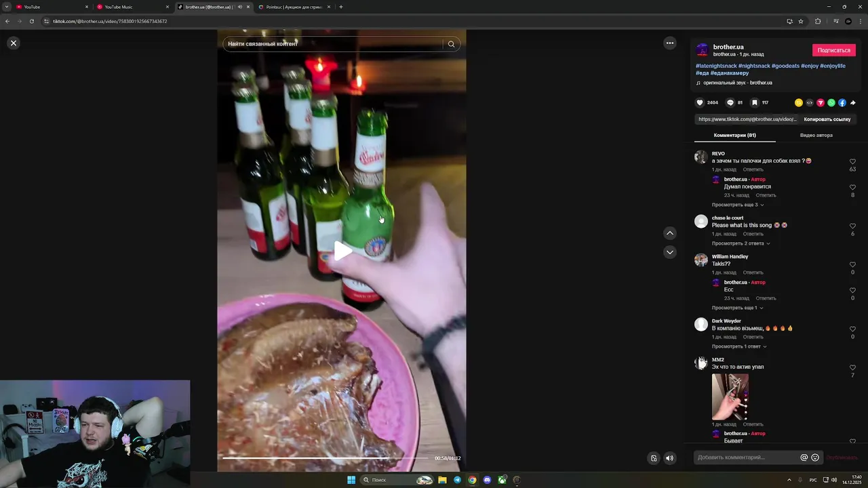This screenshot has width=868, height=488.
Task: Switch to the YouTube Music tab
Action: click(133, 7)
